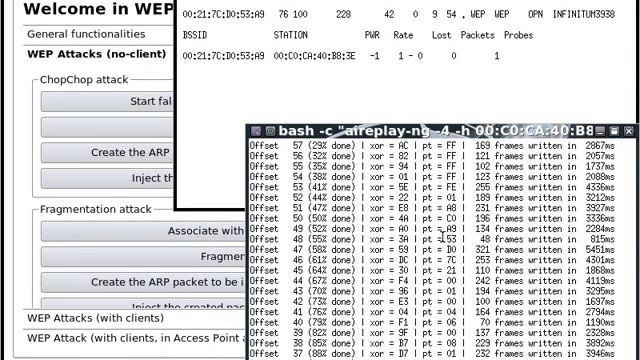Viewport: 640px width, 360px height.
Task: Click the Offset 37 (88% done) line
Action: tap(432, 353)
